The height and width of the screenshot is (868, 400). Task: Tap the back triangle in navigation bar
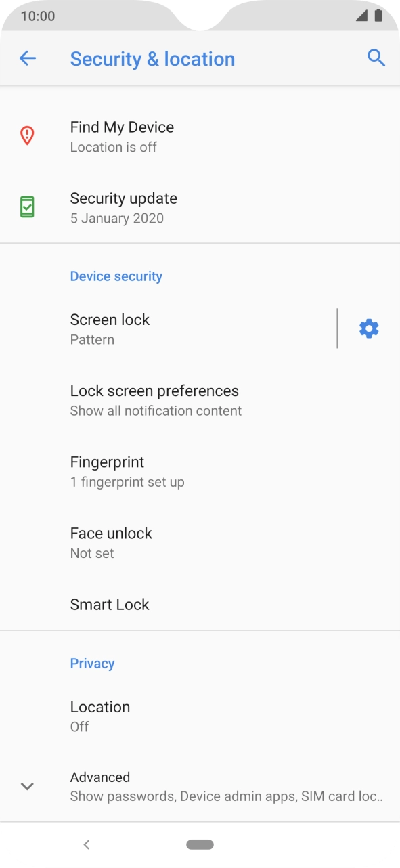[87, 844]
